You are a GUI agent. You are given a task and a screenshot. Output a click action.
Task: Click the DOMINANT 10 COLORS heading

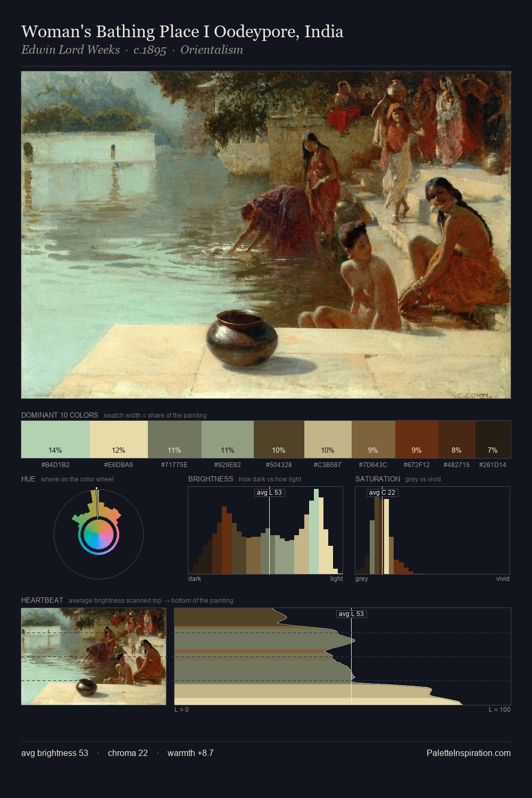[60, 415]
